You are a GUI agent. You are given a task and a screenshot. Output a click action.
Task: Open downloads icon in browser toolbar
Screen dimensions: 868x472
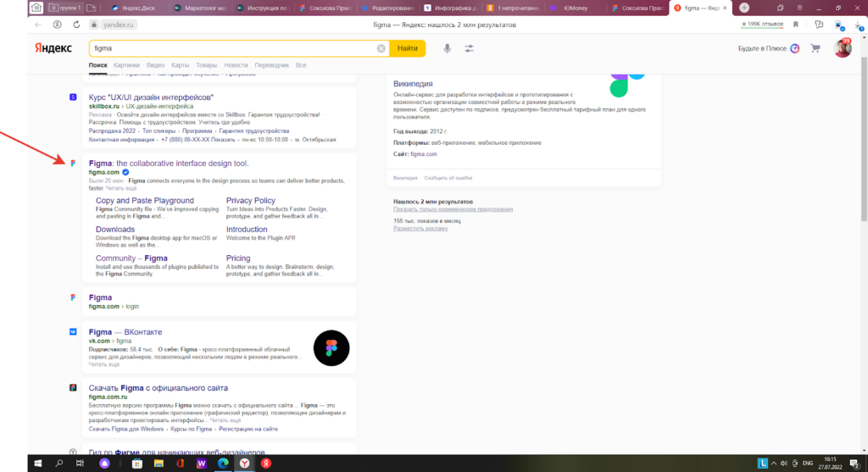860,25
